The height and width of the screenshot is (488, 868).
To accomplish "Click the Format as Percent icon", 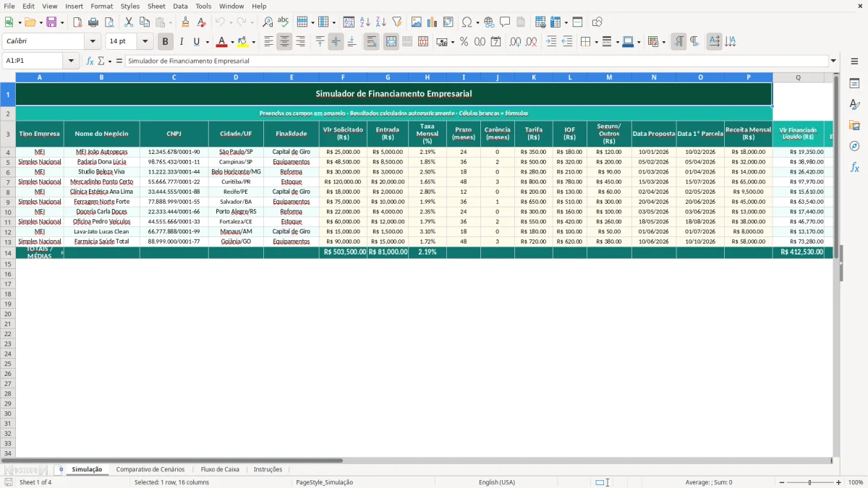I will [x=464, y=42].
